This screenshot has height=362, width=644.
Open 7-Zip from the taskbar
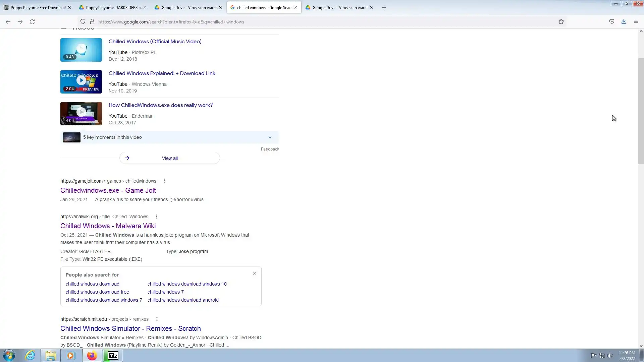[113, 355]
